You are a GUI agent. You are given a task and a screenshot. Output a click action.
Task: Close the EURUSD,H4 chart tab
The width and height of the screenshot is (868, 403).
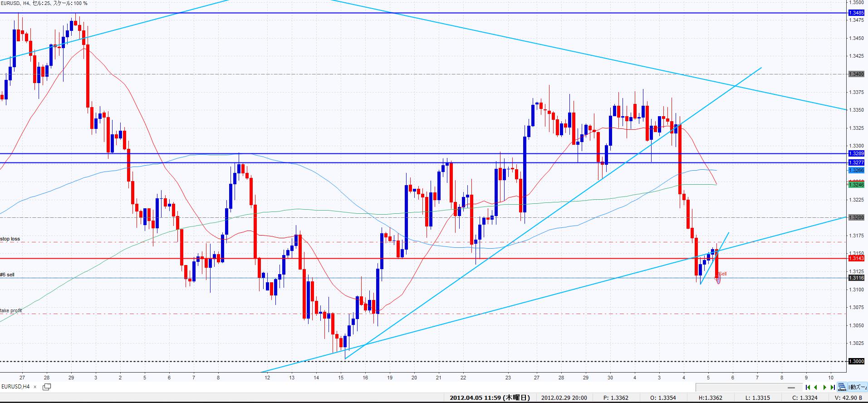coord(35,387)
